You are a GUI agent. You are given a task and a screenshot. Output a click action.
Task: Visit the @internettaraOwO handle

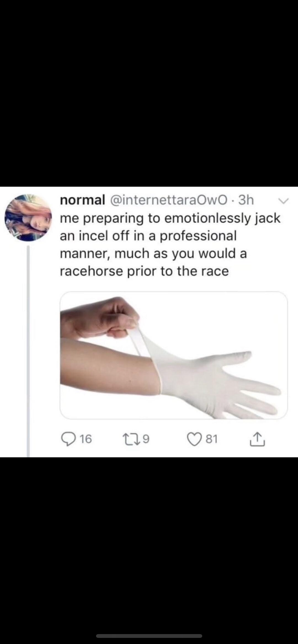[168, 200]
